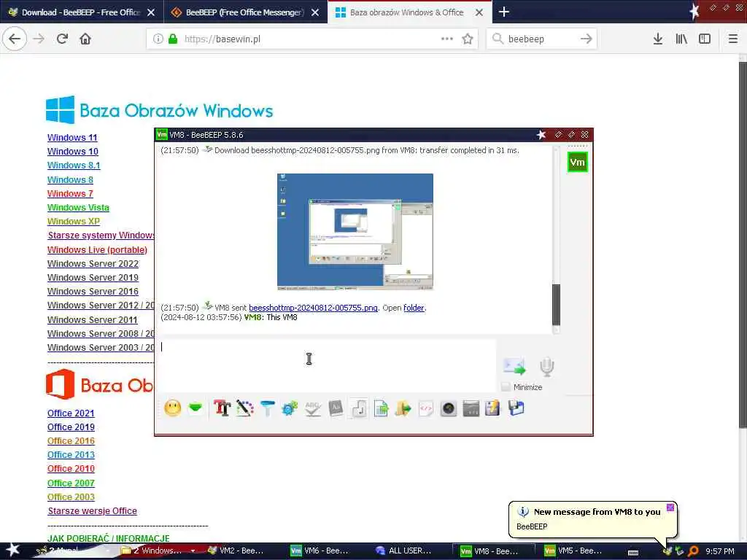Send the message with the green arrow button
Viewport: 747px width, 560px height.
[514, 366]
